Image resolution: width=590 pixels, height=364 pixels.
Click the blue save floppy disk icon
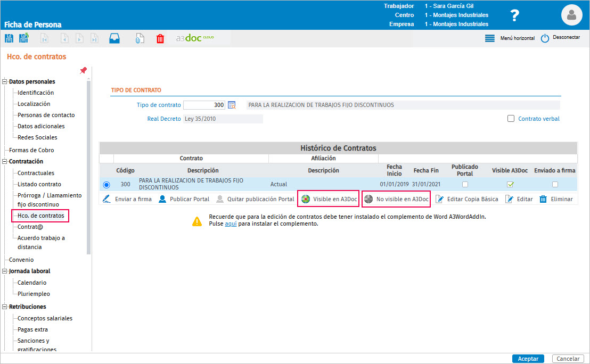(x=9, y=38)
